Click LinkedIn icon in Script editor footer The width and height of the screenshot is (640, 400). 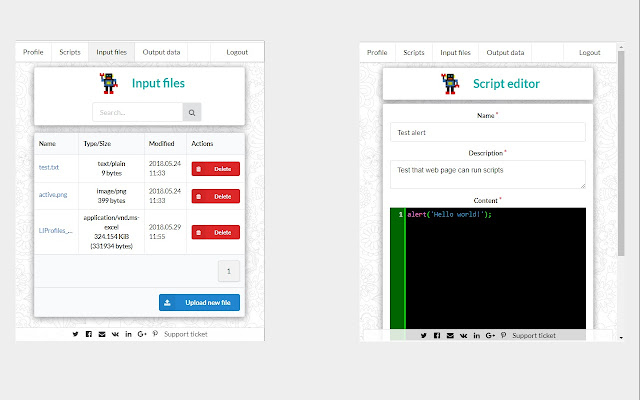(x=476, y=335)
